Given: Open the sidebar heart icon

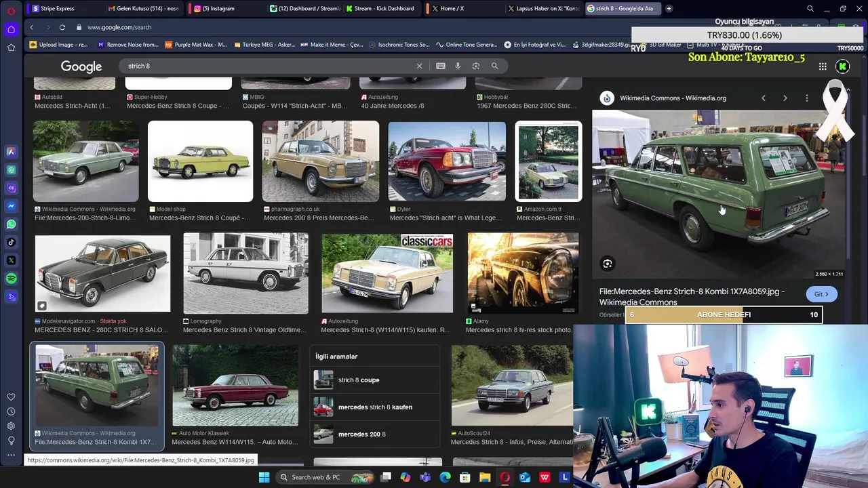Looking at the screenshot, I should coord(11,397).
